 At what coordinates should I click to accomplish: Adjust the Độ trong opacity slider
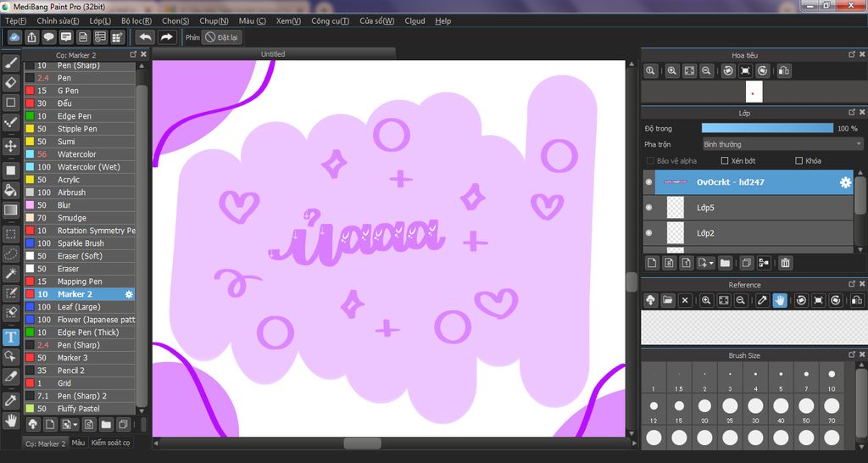click(x=767, y=129)
